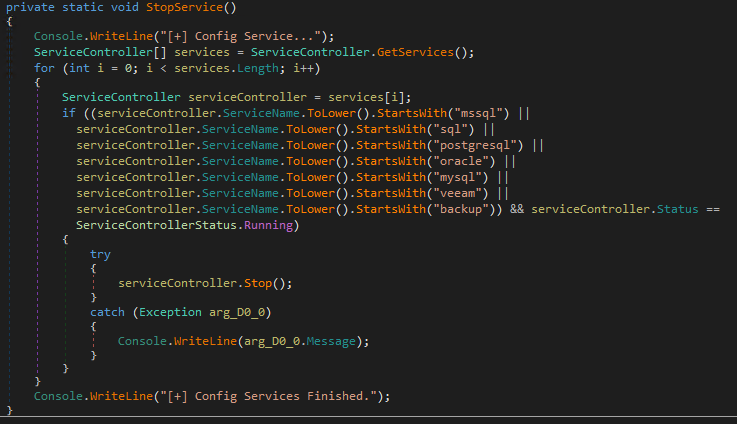
Task: Click the StopService method name
Action: 184,8
